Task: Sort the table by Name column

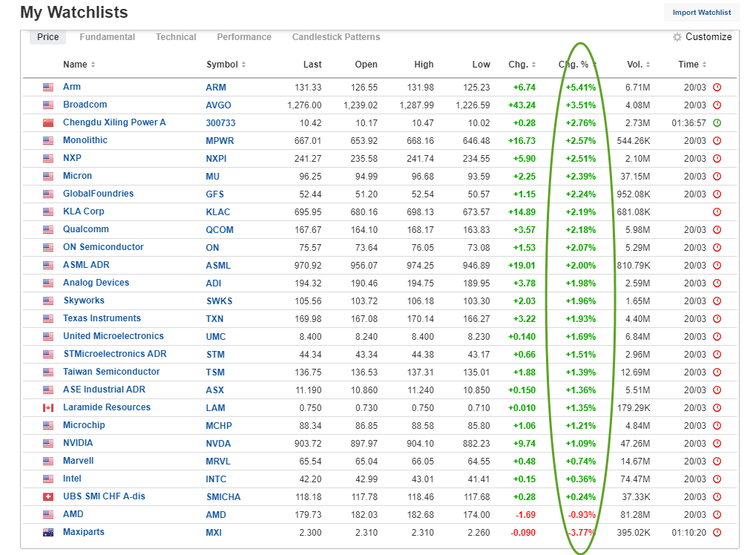Action: coord(79,65)
